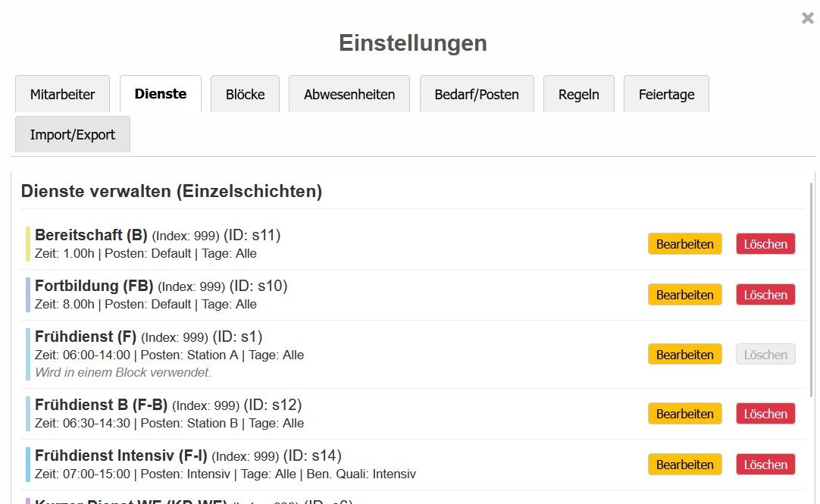
Task: Edit the Frühdienst Intensiv (F-I) shift
Action: tap(684, 465)
